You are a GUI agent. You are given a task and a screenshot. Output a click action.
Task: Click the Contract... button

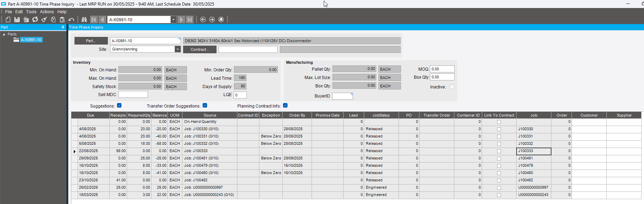200,49
